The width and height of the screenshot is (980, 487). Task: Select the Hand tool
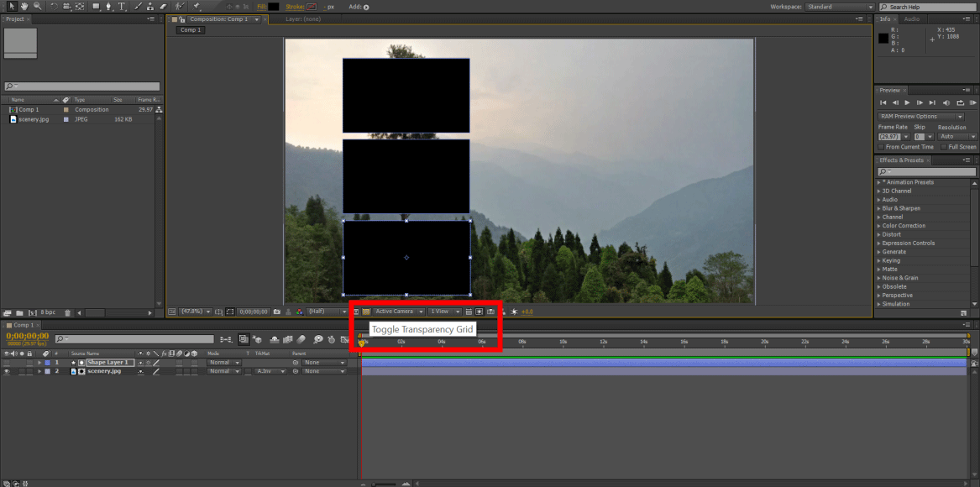(25, 6)
